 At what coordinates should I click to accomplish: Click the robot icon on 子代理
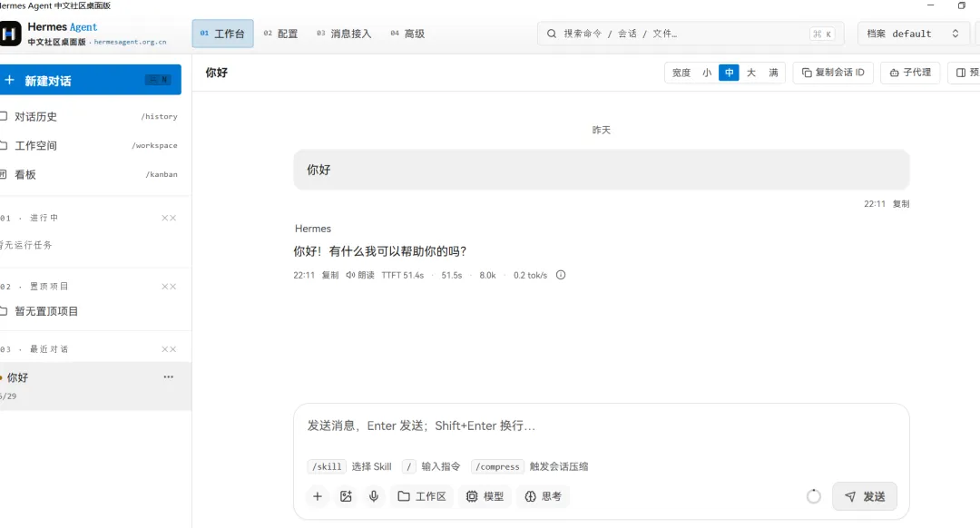point(894,73)
